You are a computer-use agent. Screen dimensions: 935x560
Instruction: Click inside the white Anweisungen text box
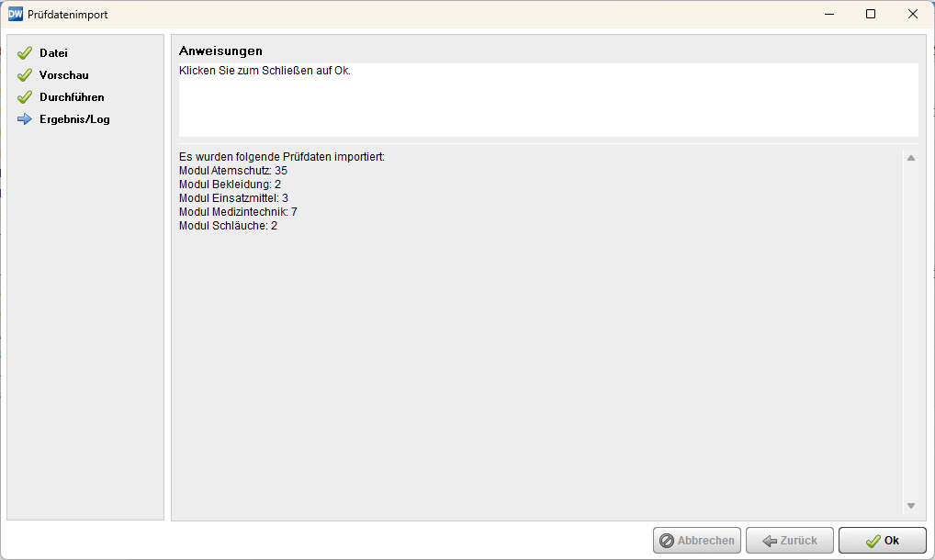(x=548, y=101)
